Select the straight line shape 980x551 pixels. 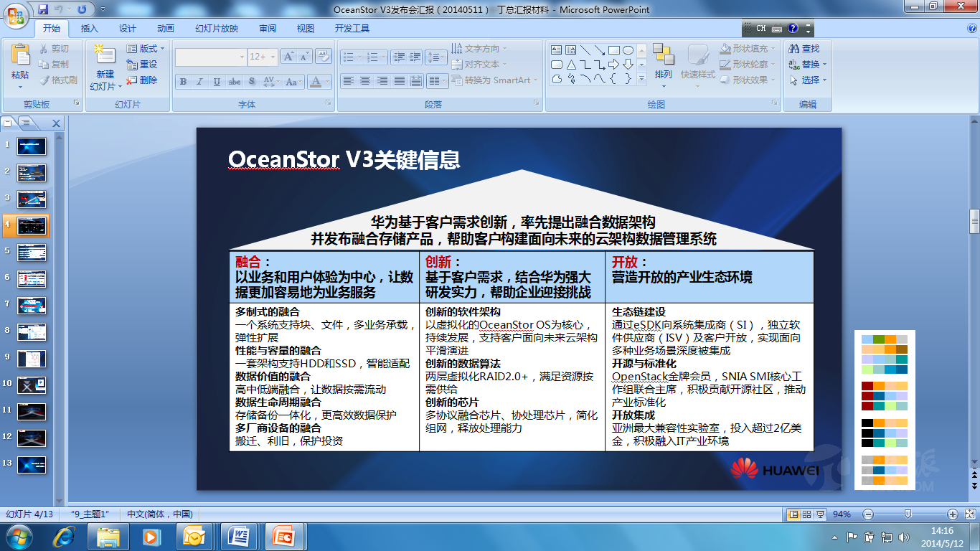(585, 50)
